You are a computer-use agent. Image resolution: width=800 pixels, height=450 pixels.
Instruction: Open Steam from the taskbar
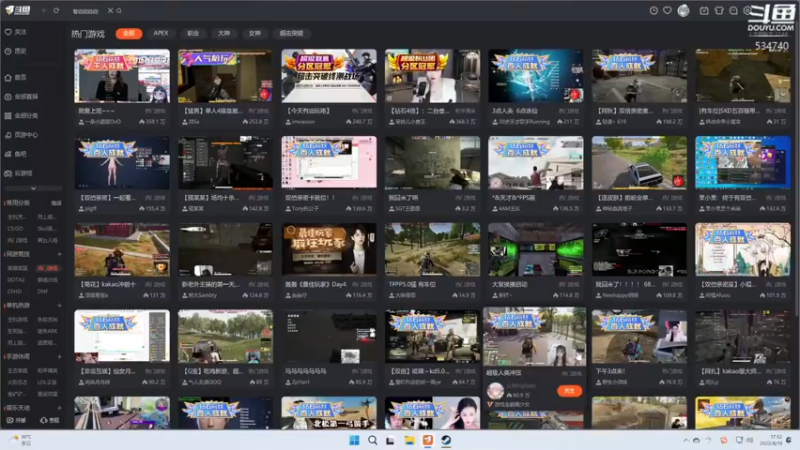446,440
